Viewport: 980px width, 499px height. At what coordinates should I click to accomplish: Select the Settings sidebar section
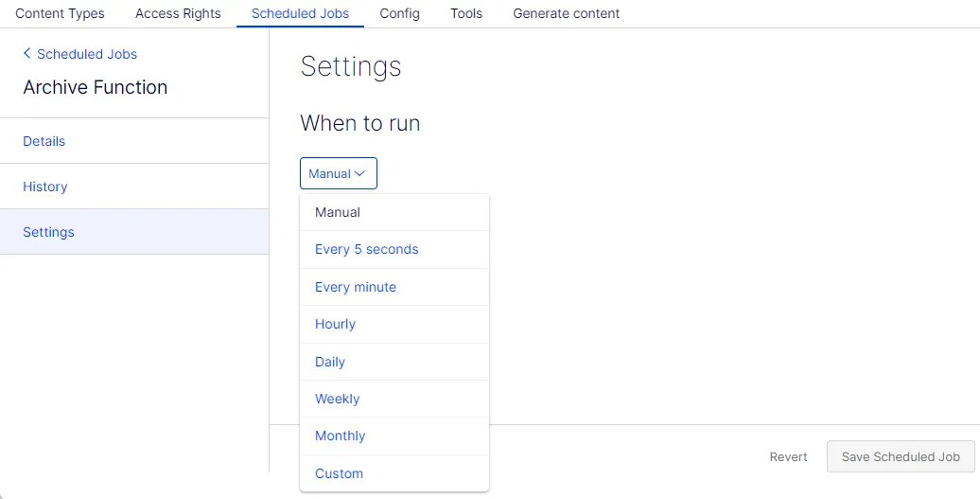(134, 232)
